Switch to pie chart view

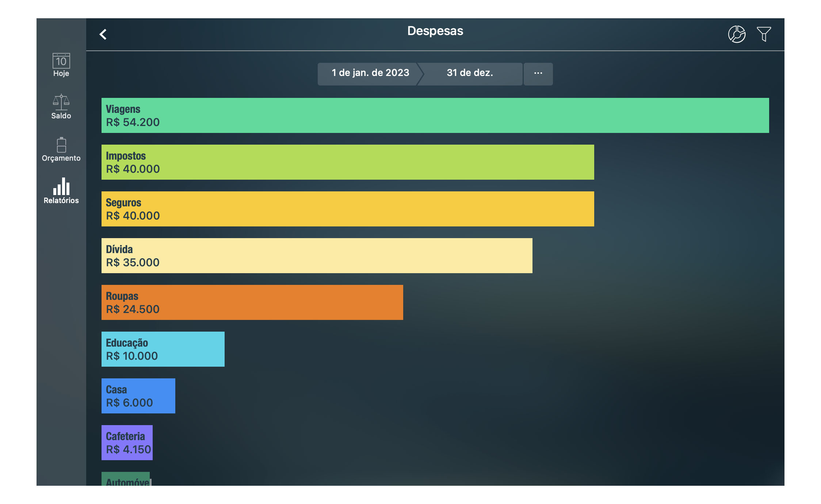[737, 34]
